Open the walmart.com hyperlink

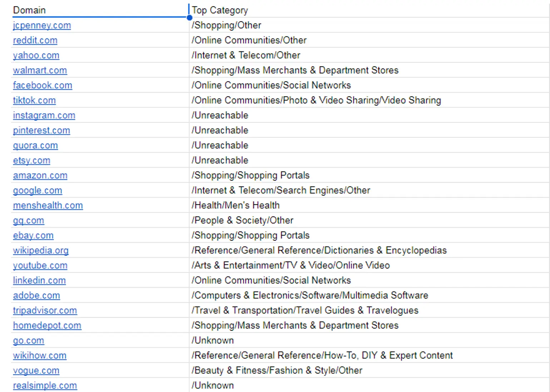[40, 70]
